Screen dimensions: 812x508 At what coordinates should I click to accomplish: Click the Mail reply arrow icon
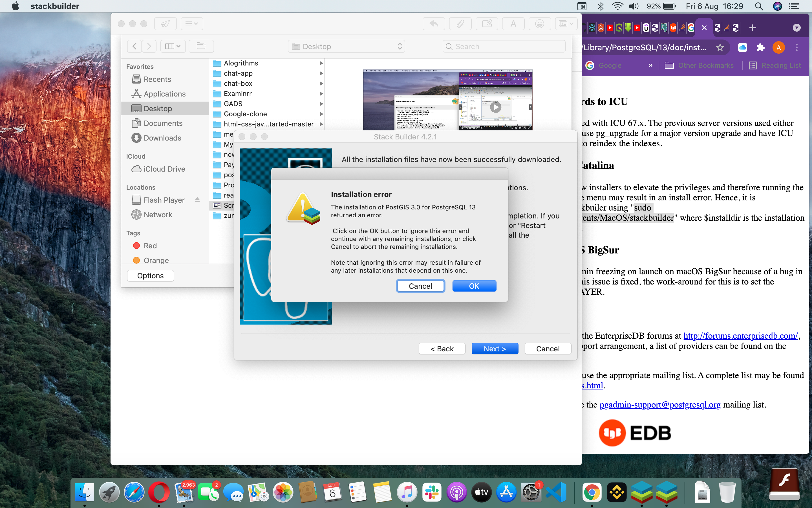coord(434,23)
